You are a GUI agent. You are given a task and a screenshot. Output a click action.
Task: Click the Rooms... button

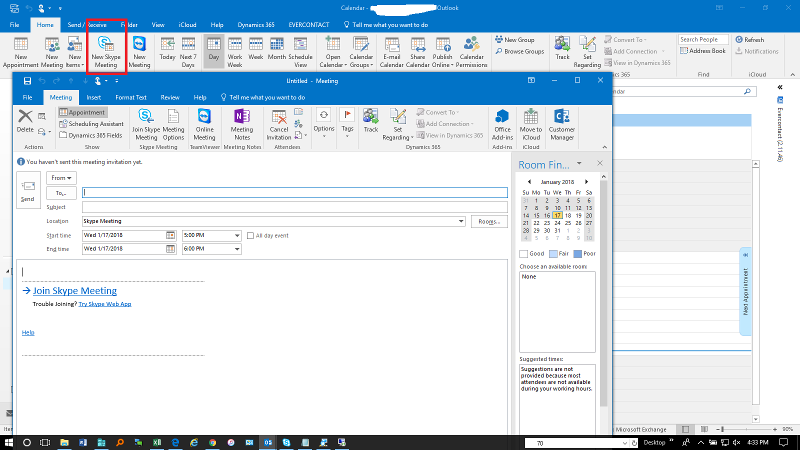coord(489,221)
